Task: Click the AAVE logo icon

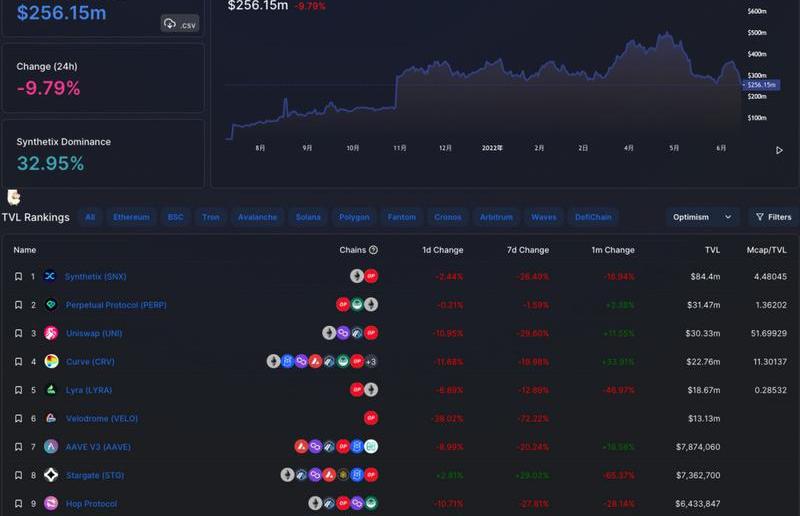Action: coord(51,447)
